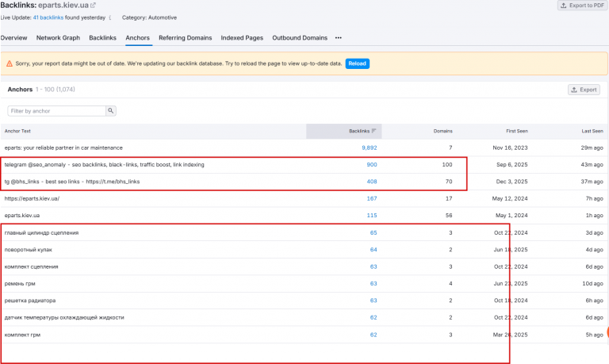The height and width of the screenshot is (364, 609).
Task: Open the Network Graph tab
Action: pos(58,38)
